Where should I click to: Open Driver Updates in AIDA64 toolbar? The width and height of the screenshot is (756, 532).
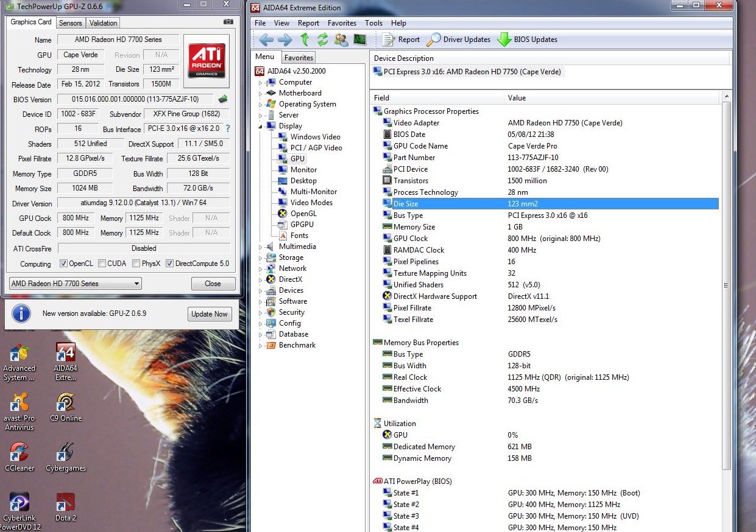click(458, 40)
